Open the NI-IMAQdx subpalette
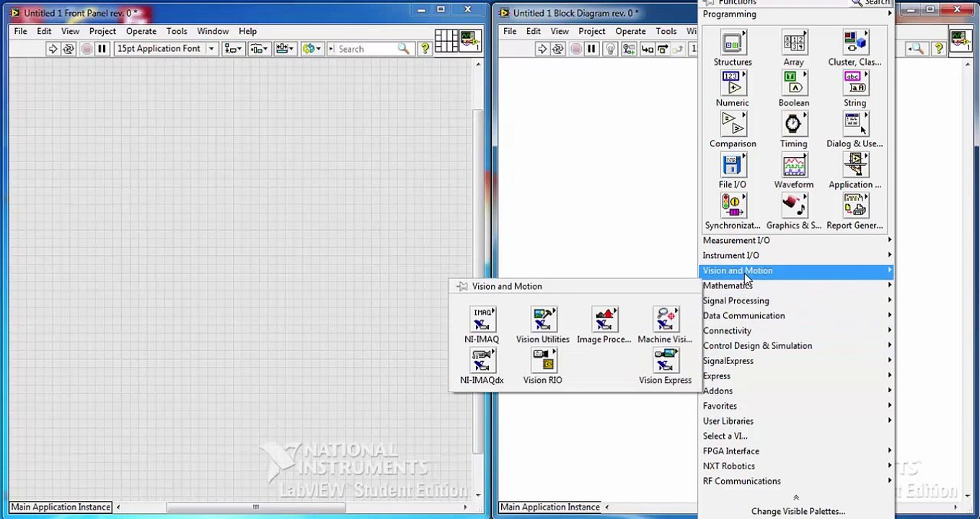Image resolution: width=980 pixels, height=519 pixels. click(482, 360)
